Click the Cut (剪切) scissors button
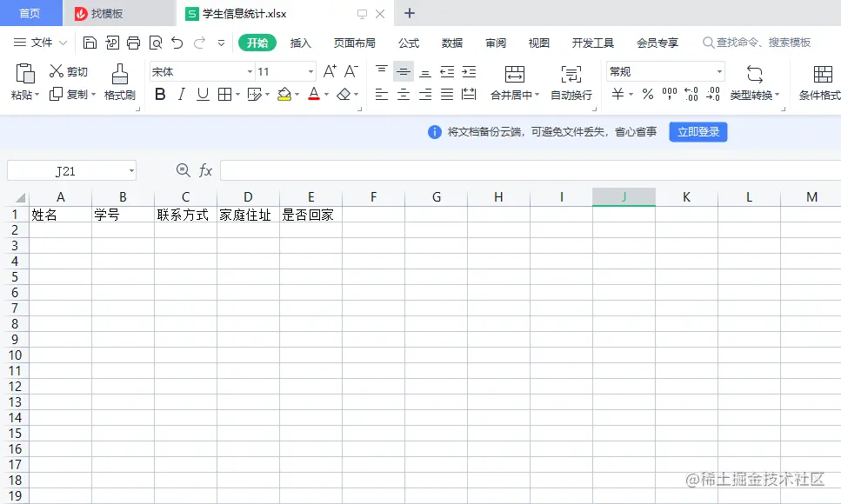Image resolution: width=841 pixels, height=504 pixels. click(68, 71)
